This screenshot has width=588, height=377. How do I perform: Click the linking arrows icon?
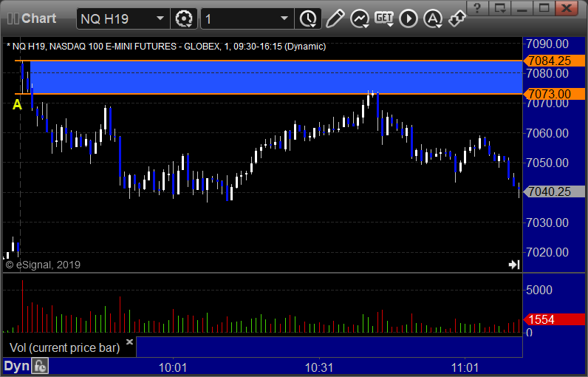(x=457, y=18)
